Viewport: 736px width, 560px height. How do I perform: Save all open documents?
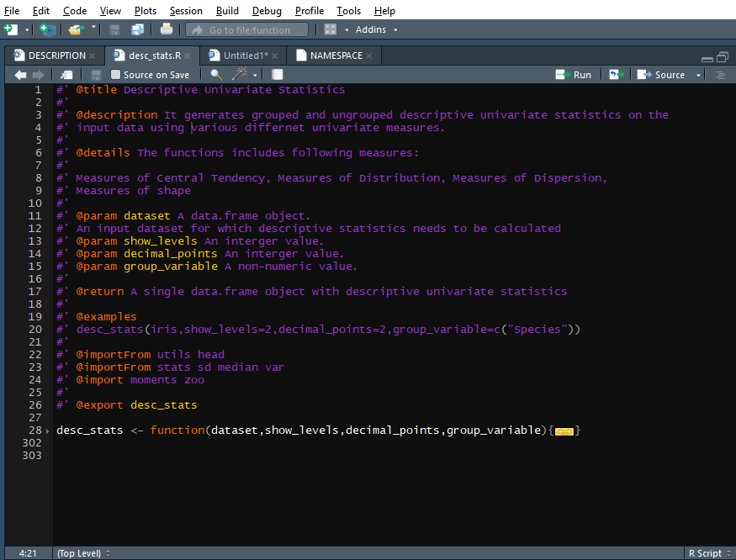coord(137,29)
